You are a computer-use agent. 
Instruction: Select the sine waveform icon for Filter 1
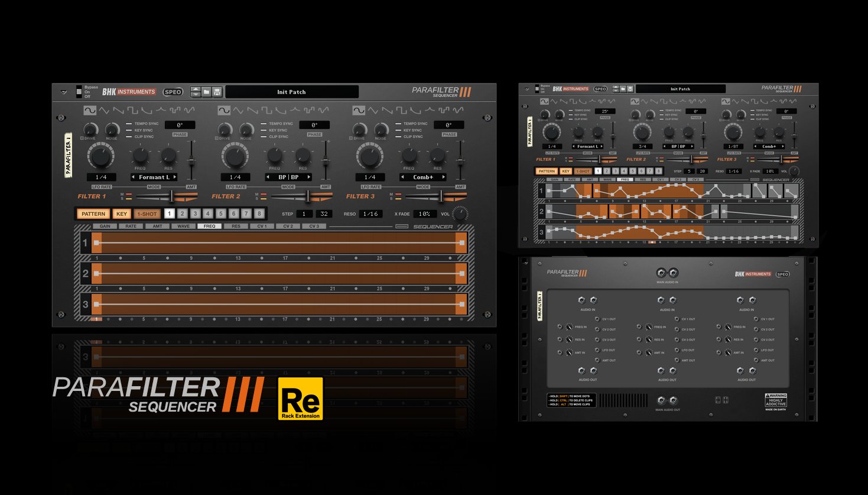(89, 109)
